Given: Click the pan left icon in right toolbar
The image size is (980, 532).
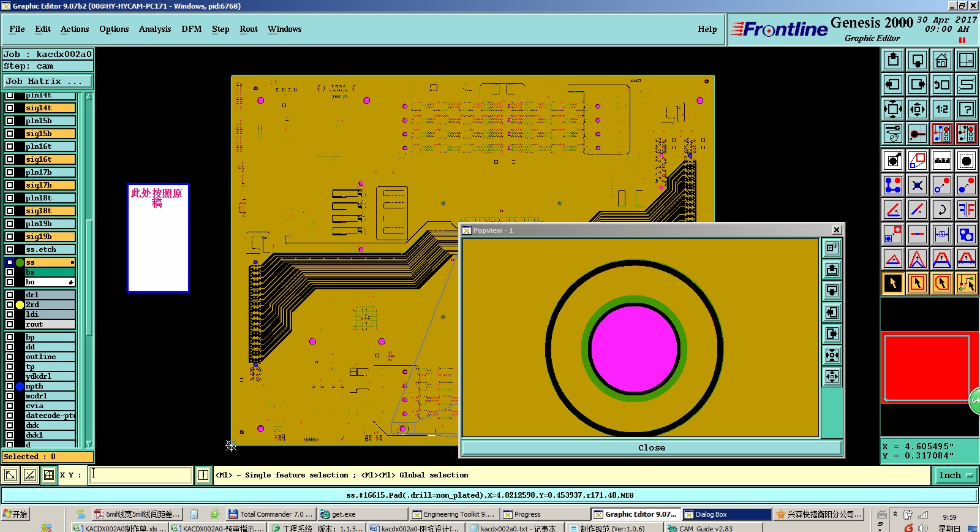Looking at the screenshot, I should [893, 85].
